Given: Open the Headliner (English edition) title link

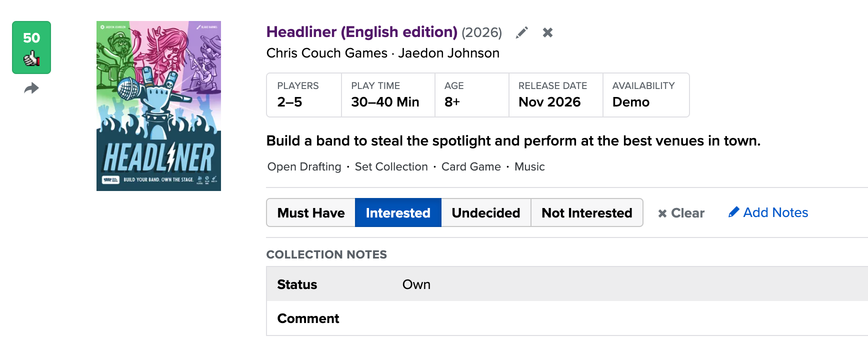Looking at the screenshot, I should (x=361, y=32).
